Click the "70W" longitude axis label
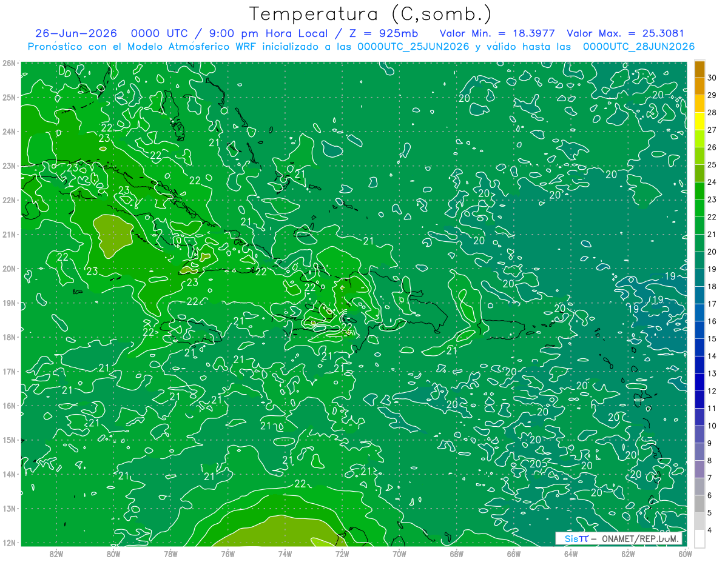Viewport: 728px width, 562px height. (x=399, y=554)
